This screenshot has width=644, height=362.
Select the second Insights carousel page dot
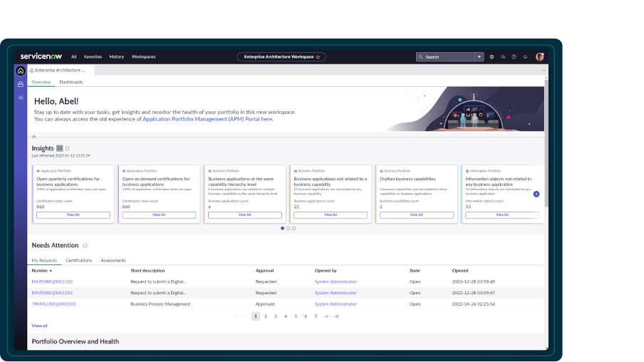coord(288,229)
